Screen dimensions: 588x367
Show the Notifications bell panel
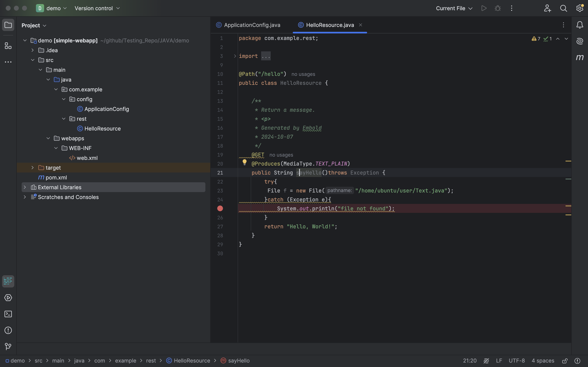tap(580, 25)
